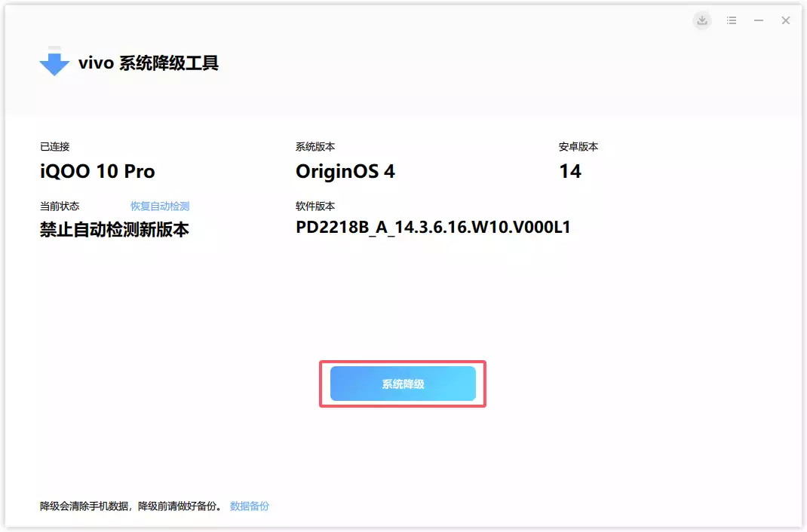Viewport: 807px width, 532px height.
Task: Click the 禁止自动检测新版本 status text
Action: tap(114, 229)
